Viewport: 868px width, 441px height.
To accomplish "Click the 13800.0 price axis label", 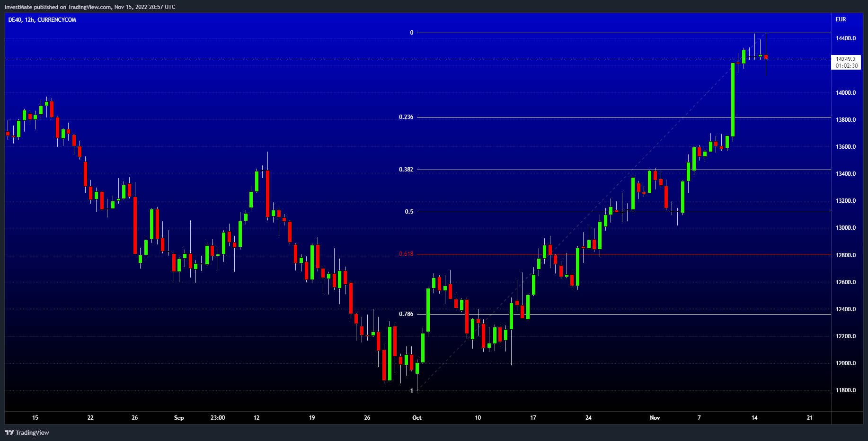I will click(x=846, y=120).
